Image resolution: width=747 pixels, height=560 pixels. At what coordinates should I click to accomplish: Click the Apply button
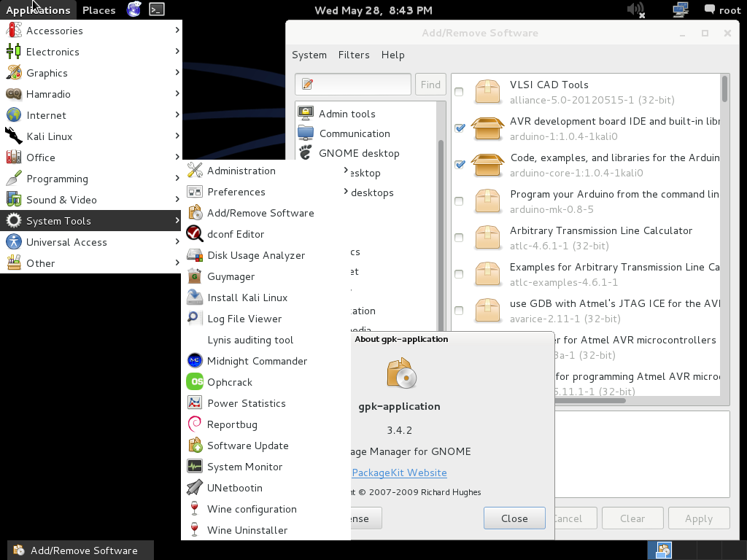click(x=699, y=518)
